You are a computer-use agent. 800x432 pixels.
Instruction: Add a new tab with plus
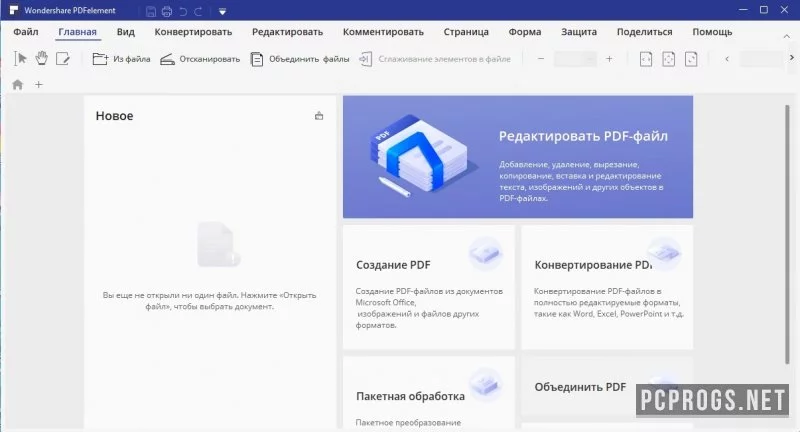tap(39, 85)
